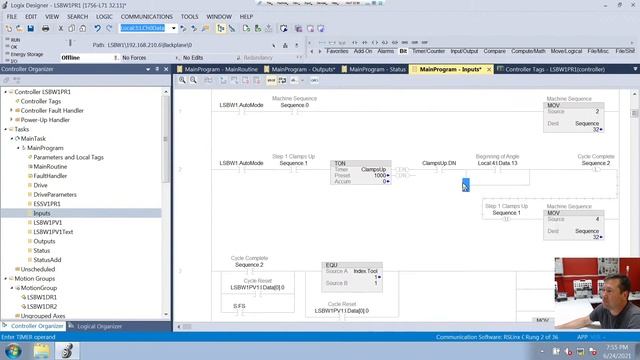
Task: Insert an Examine Off contact instruction
Action: coord(365,42)
